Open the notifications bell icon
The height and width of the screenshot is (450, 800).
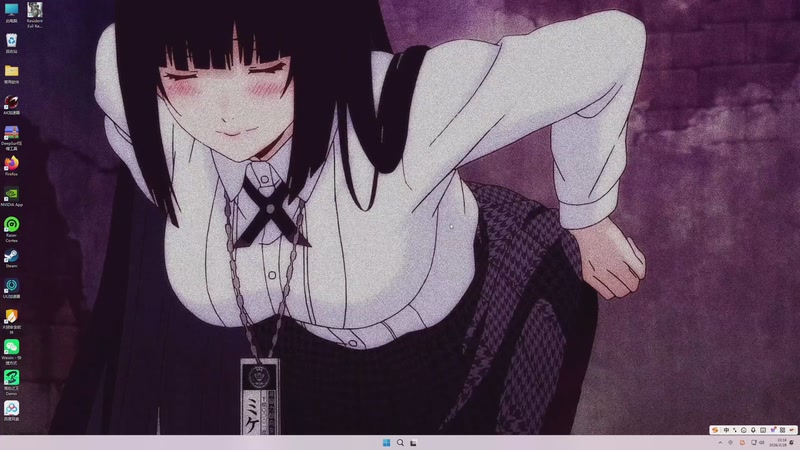click(791, 442)
